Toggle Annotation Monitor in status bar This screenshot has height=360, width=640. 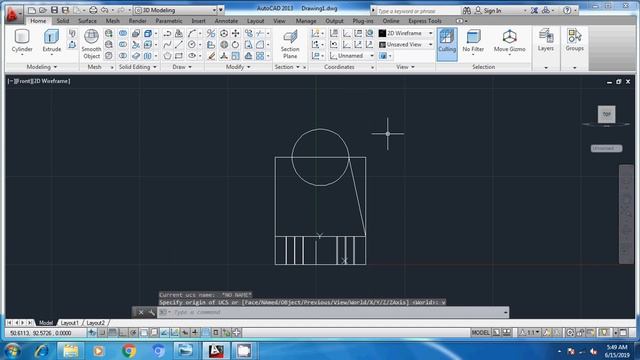coord(236,333)
